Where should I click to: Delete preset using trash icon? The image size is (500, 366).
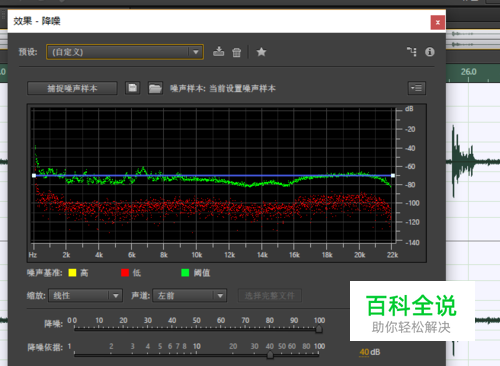[x=237, y=52]
